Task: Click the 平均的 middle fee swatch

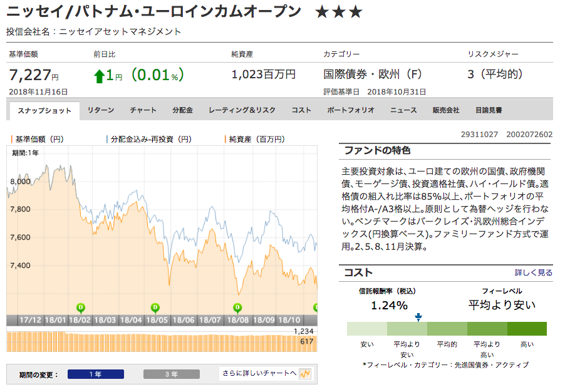Action: click(x=447, y=329)
